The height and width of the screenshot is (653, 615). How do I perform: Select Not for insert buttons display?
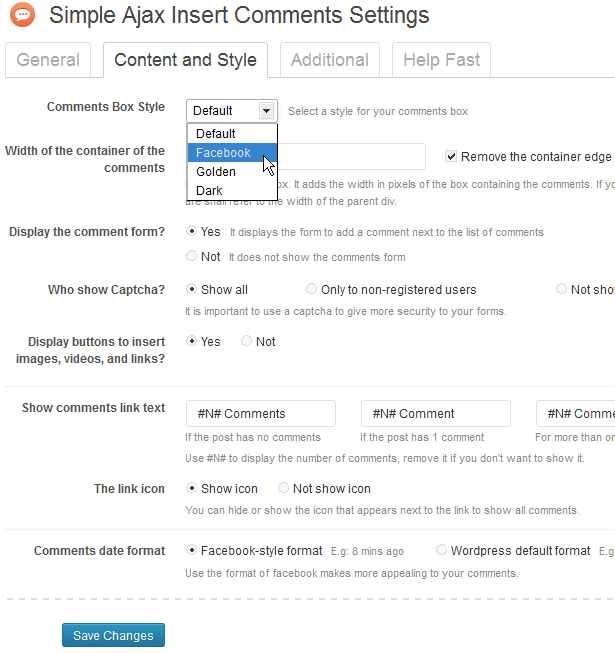click(246, 341)
